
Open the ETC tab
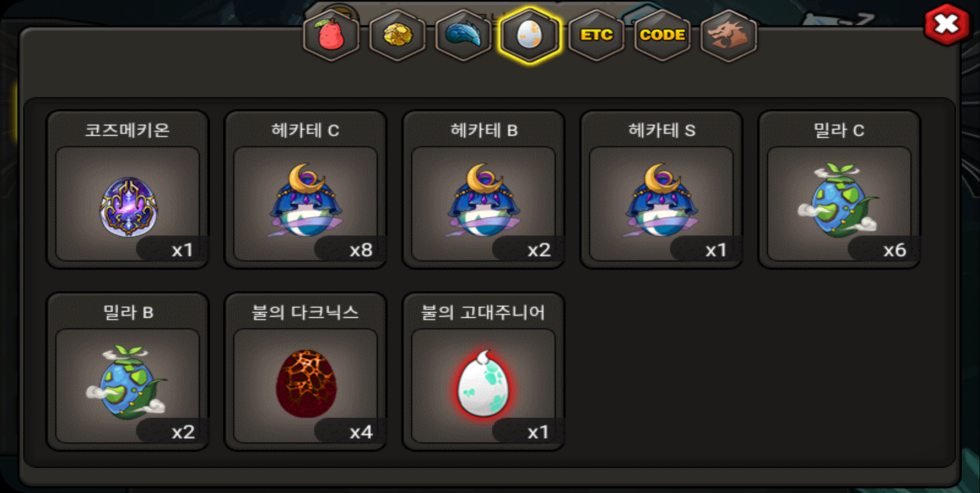(x=596, y=35)
